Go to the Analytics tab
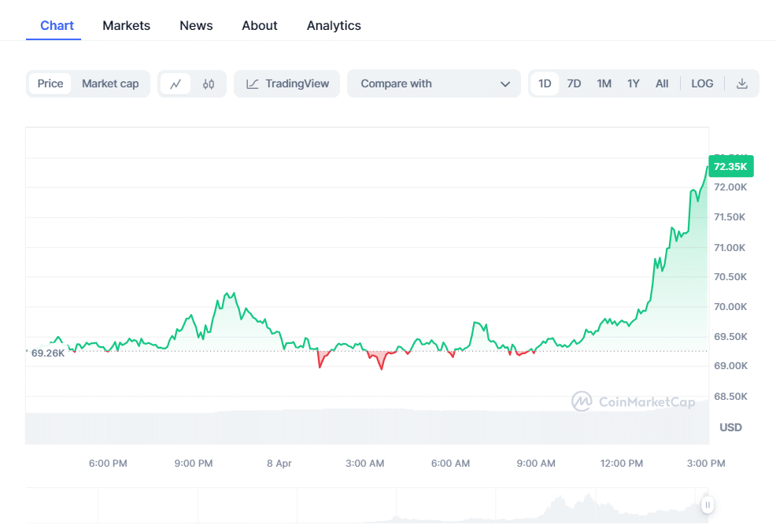 click(334, 25)
